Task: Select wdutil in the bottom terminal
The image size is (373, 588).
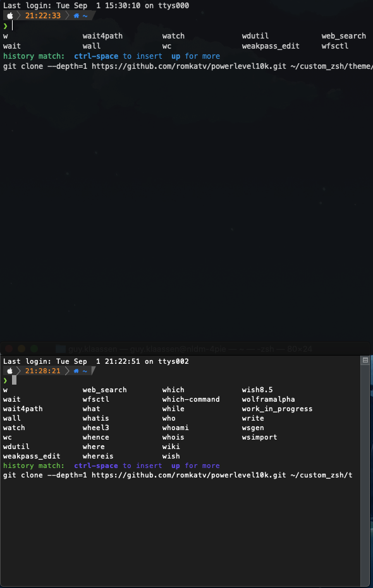Action: pos(16,447)
